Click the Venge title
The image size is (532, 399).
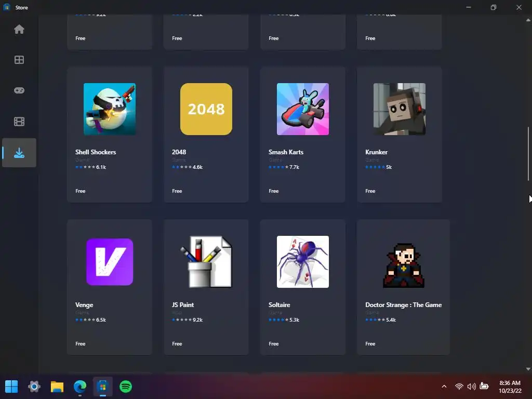tap(84, 305)
